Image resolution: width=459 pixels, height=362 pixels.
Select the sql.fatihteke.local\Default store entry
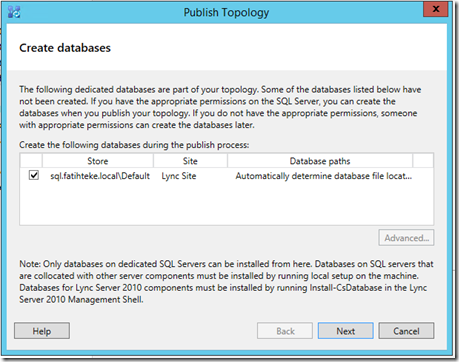pos(100,176)
